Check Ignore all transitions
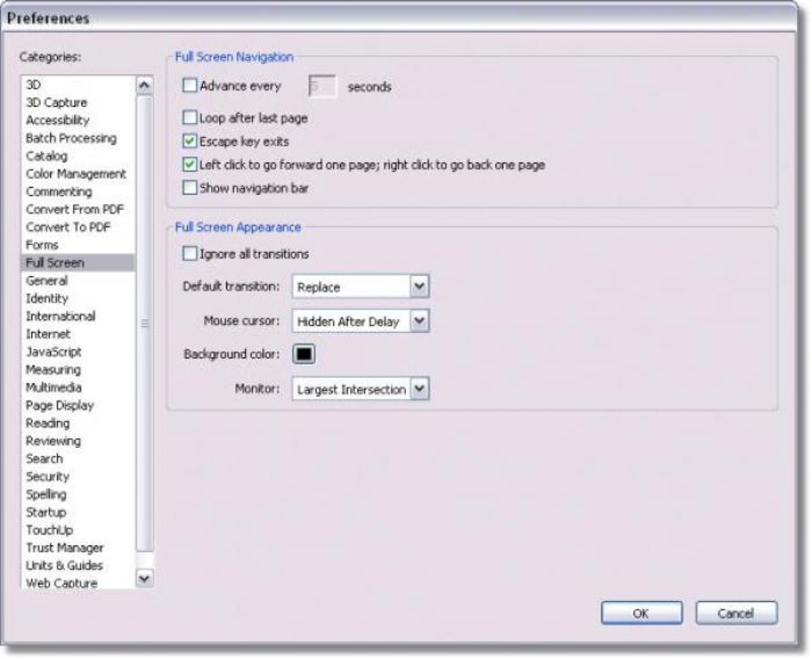This screenshot has width=812, height=659. pyautogui.click(x=190, y=254)
